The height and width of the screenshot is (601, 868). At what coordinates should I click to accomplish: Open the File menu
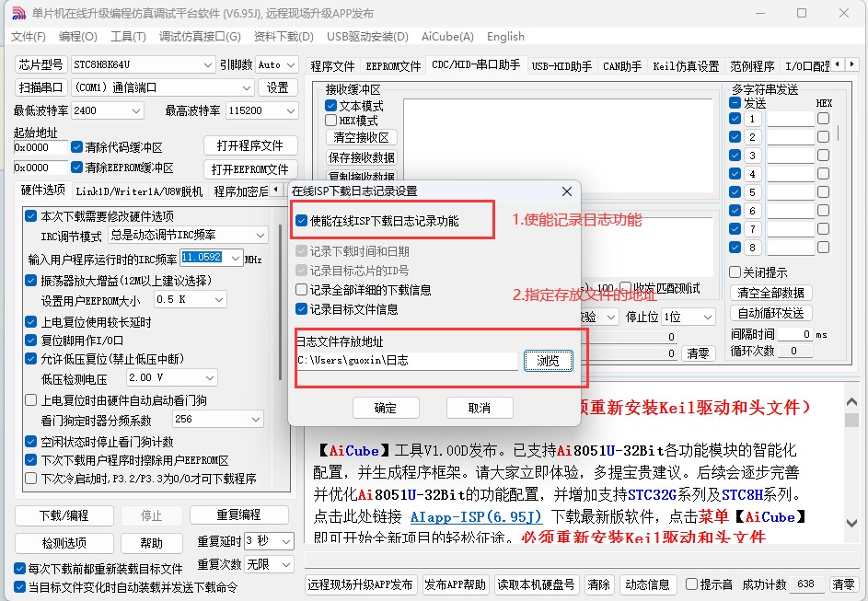tap(28, 37)
